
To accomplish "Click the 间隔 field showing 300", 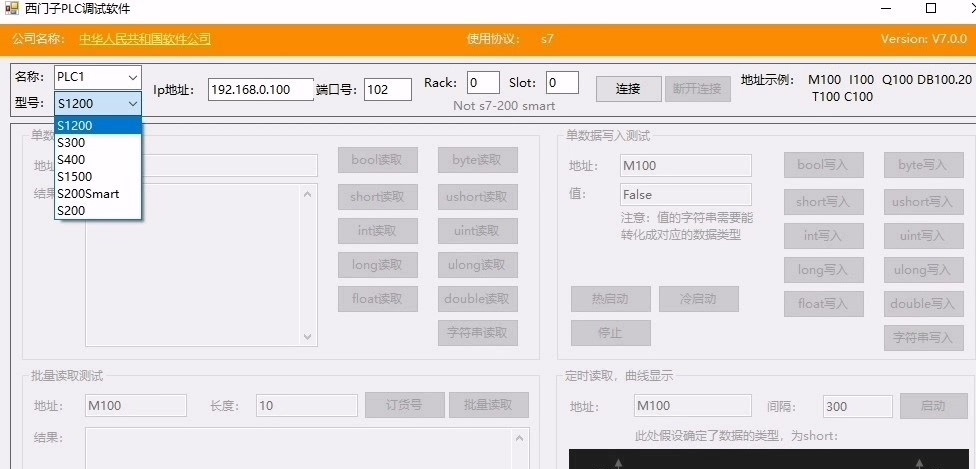I will pyautogui.click(x=858, y=406).
